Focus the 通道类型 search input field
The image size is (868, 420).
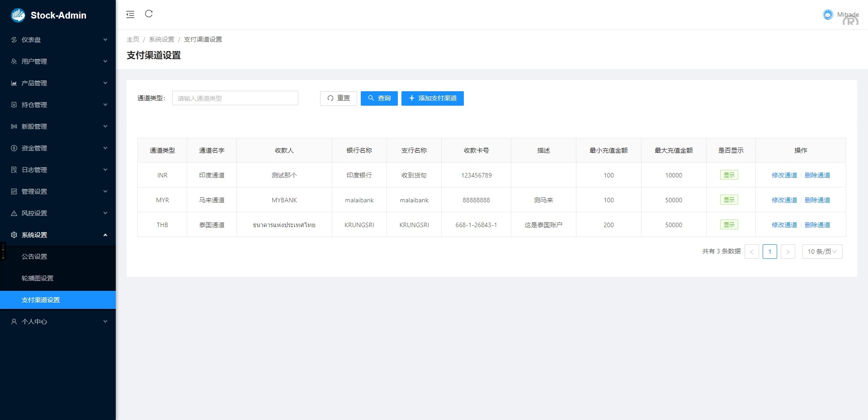coord(235,98)
